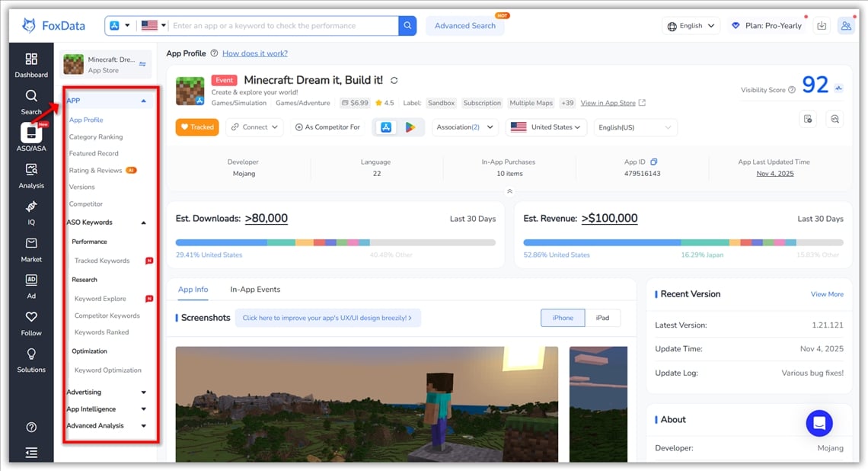Screen dimensions: 868x471
Task: Click the blue search magnifier button
Action: coord(407,26)
